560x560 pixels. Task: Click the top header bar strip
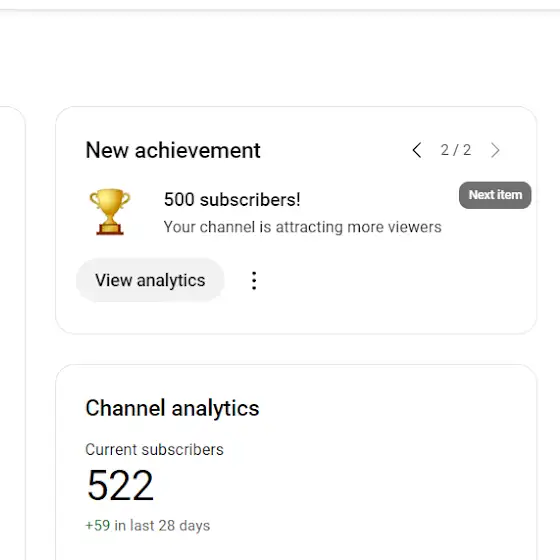280,5
